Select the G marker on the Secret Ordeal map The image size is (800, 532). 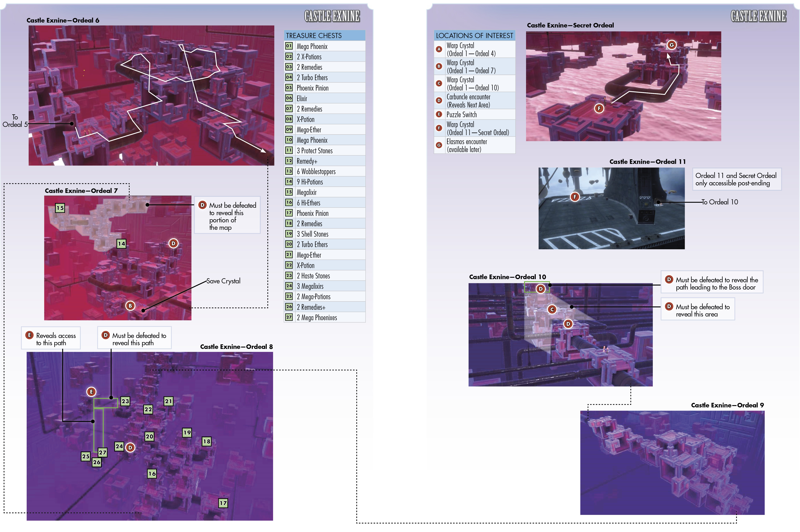671,45
